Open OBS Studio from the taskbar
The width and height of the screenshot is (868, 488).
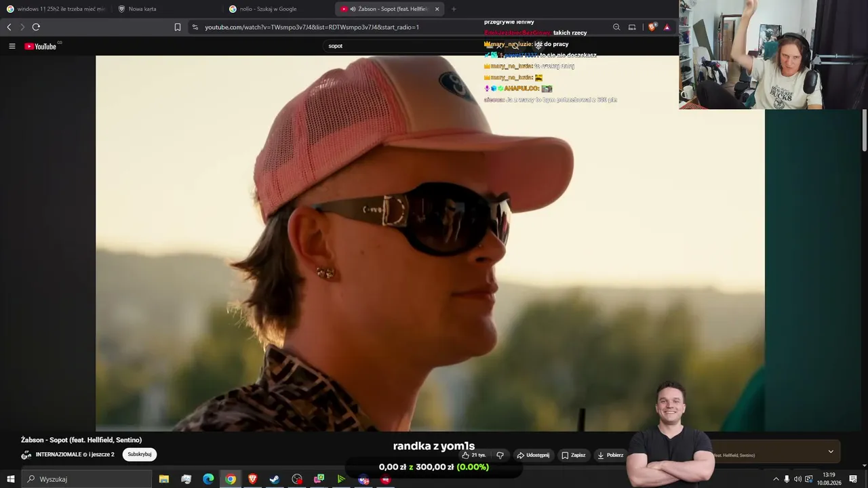(x=297, y=479)
